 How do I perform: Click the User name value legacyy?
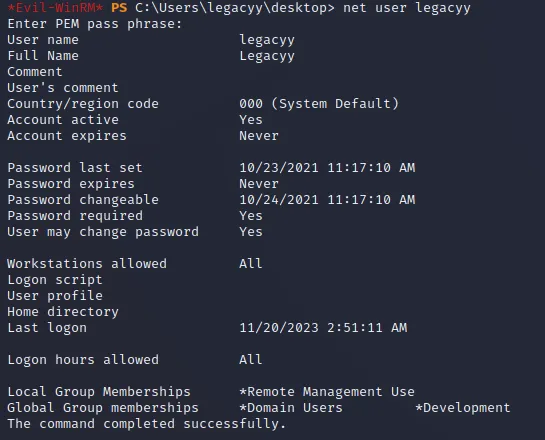267,40
